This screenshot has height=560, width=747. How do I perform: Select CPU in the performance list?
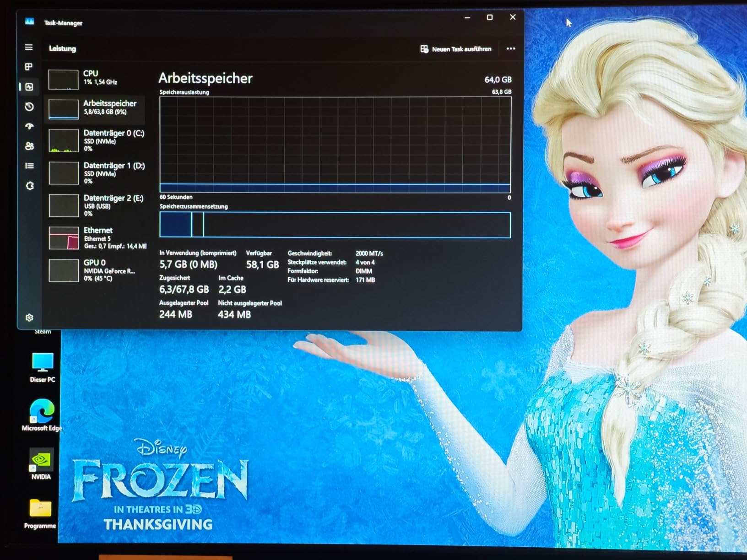tap(96, 79)
